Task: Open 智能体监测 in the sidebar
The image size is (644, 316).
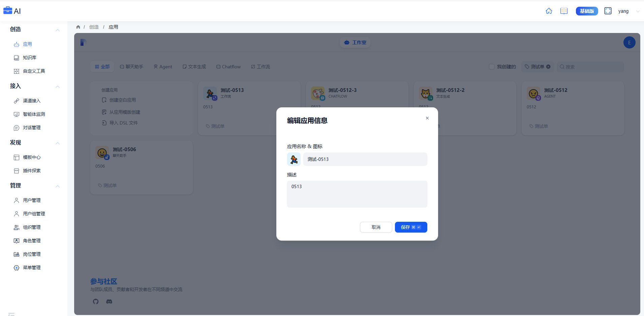Action: [34, 114]
